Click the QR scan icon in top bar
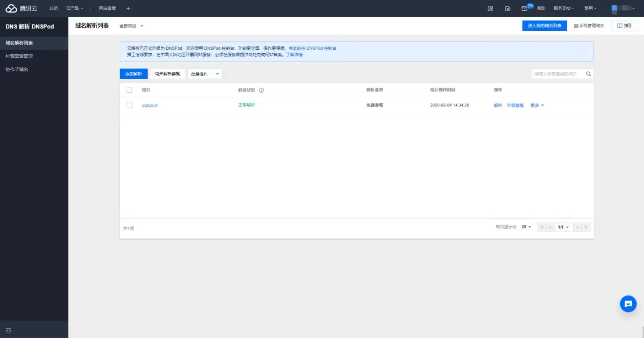Screen dimensions: 644x338 point(491,8)
